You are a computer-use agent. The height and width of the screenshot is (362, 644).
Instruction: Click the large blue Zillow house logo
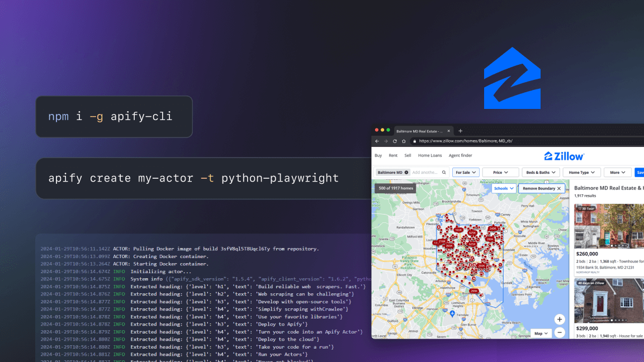coord(512,77)
